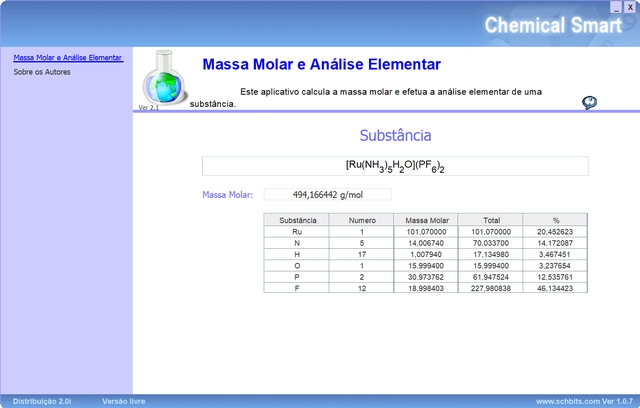The width and height of the screenshot is (640, 408).
Task: Click the Ver 2.1 version label
Action: click(149, 108)
